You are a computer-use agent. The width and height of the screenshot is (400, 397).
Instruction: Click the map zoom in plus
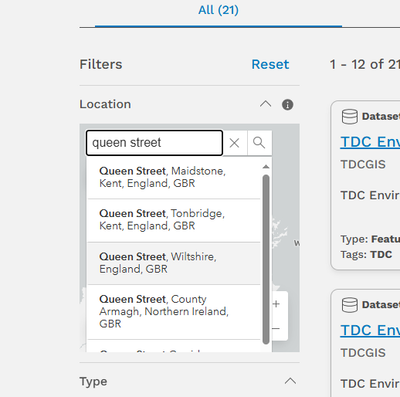(276, 304)
